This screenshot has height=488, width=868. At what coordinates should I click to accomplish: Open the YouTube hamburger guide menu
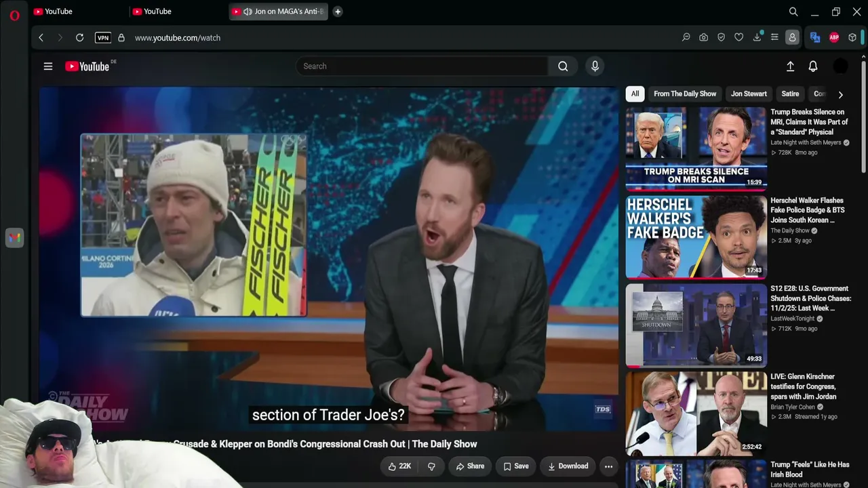(48, 66)
